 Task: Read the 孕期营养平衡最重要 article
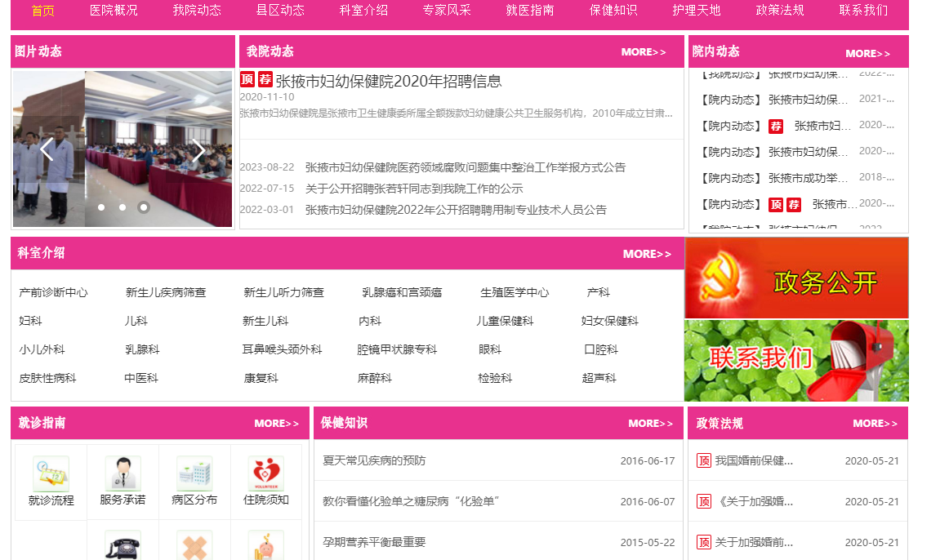(374, 543)
